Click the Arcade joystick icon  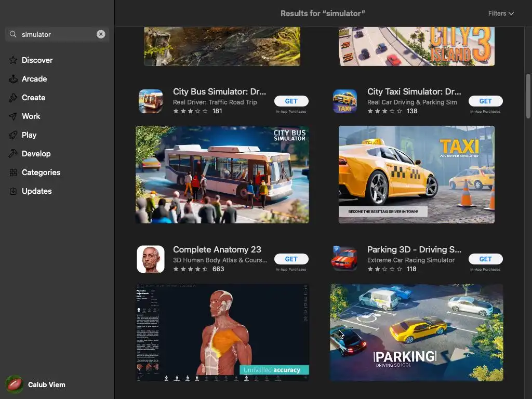pyautogui.click(x=13, y=79)
